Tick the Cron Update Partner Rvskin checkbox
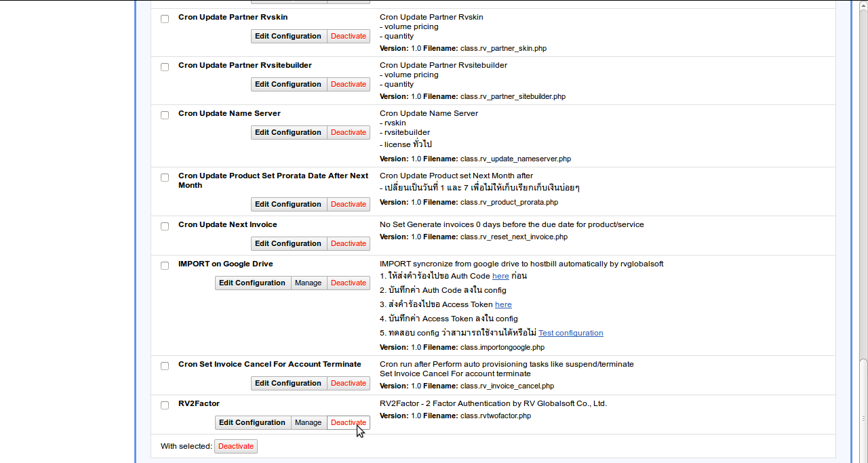The height and width of the screenshot is (463, 868). (165, 19)
